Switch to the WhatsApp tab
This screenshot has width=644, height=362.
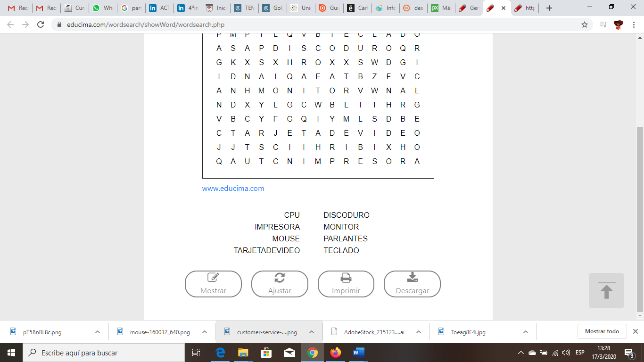pos(103,8)
